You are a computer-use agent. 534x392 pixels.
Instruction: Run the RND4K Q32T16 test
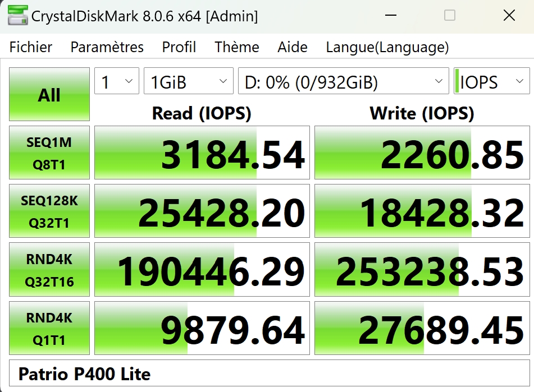pos(49,270)
